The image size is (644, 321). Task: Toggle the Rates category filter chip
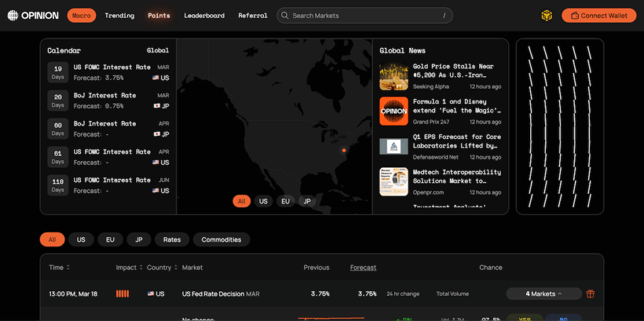point(172,240)
